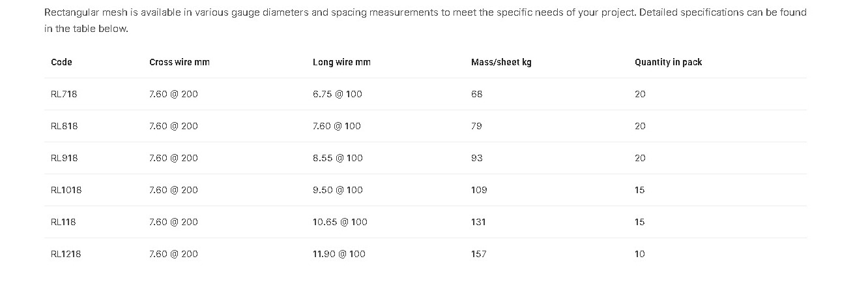Click RL1218's pack quantity of 10

640,254
